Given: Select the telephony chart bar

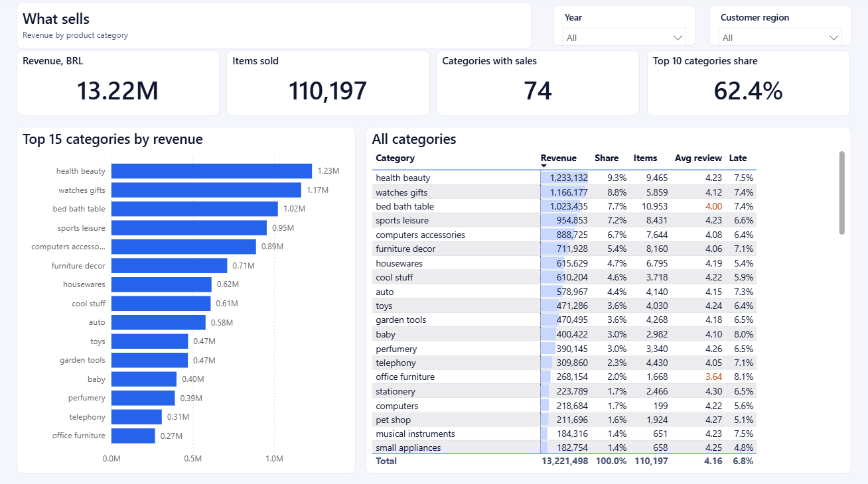Looking at the screenshot, I should pos(136,417).
